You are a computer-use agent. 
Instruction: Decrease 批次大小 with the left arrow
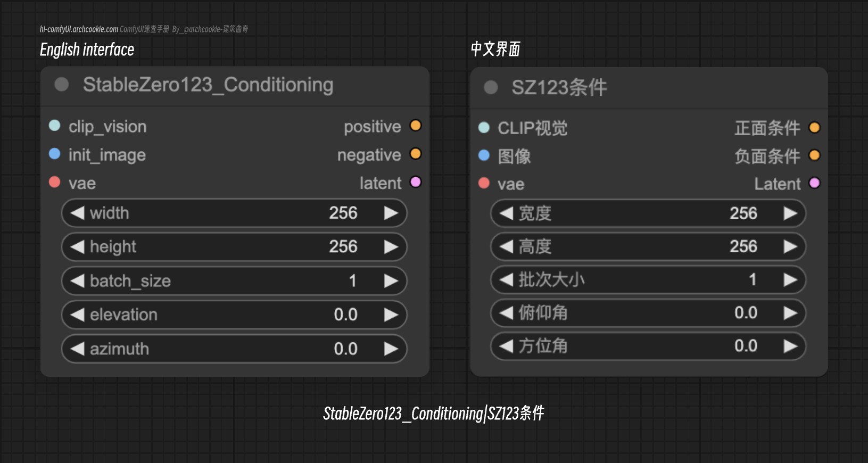(506, 279)
